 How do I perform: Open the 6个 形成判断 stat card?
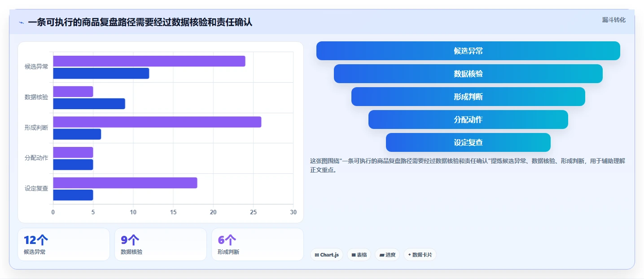(258, 244)
